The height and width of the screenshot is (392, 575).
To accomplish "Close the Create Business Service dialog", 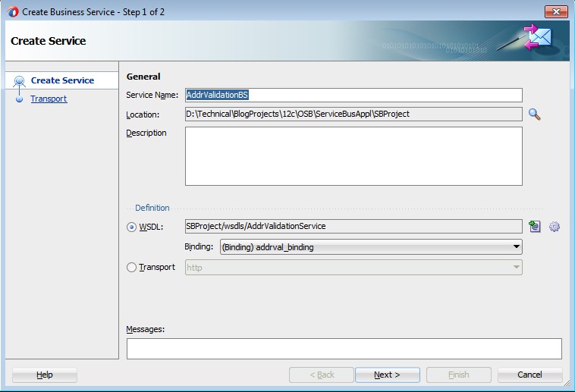I will [555, 11].
